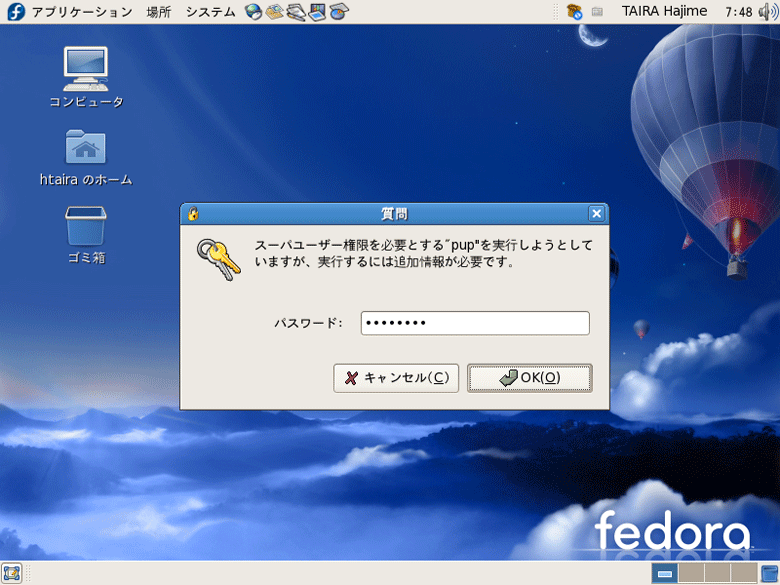The height and width of the screenshot is (585, 780).
Task: Select the ゴミ箱 trash icon on desktop
Action: coord(86,226)
